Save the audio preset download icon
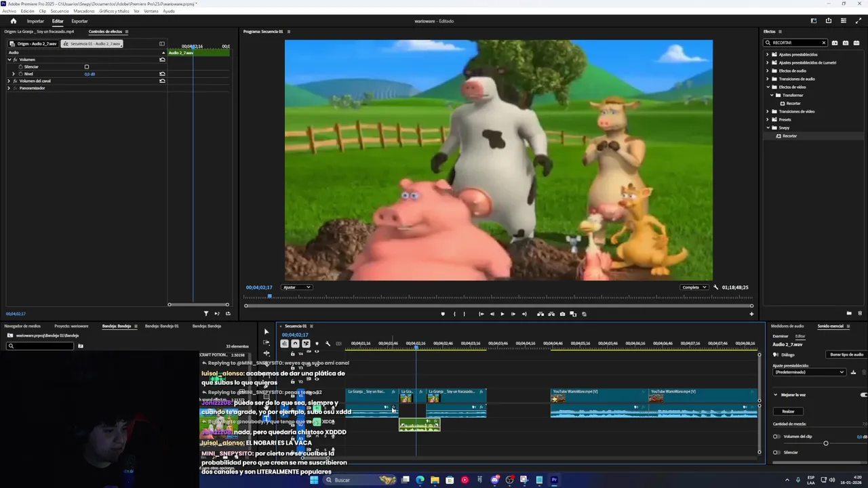 click(x=853, y=372)
